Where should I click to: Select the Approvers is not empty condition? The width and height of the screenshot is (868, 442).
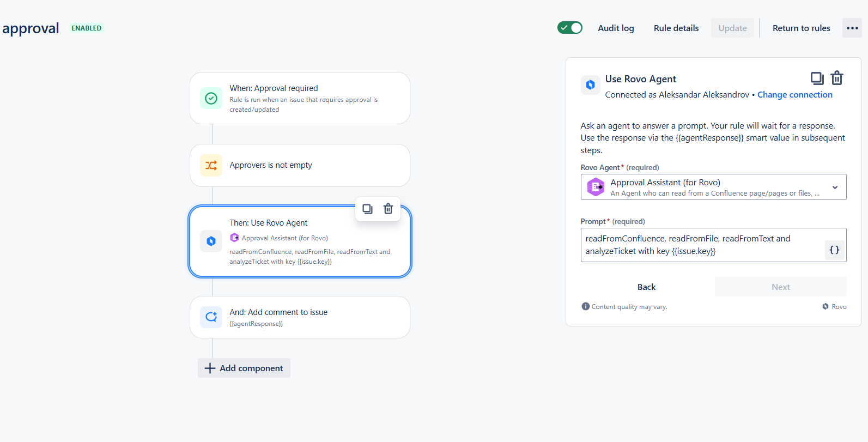[300, 165]
